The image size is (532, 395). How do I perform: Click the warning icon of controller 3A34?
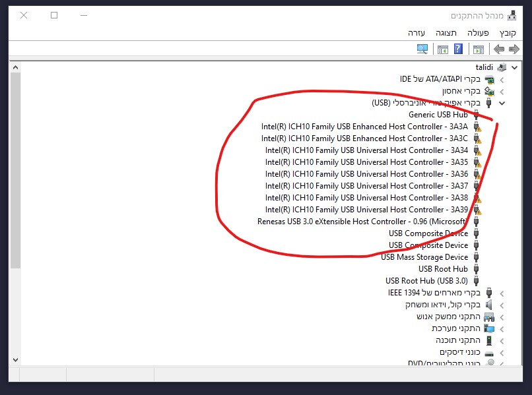click(x=477, y=150)
